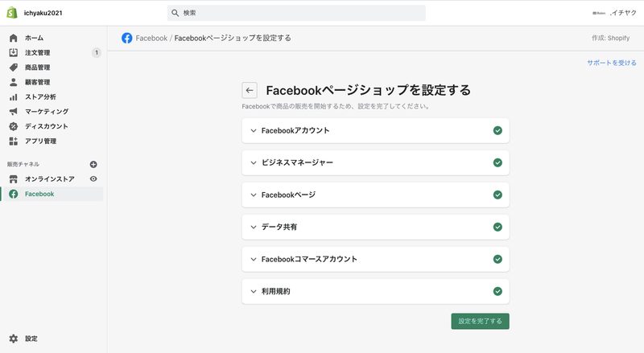Click the 顧客管理 person icon
644x353 pixels.
point(13,82)
